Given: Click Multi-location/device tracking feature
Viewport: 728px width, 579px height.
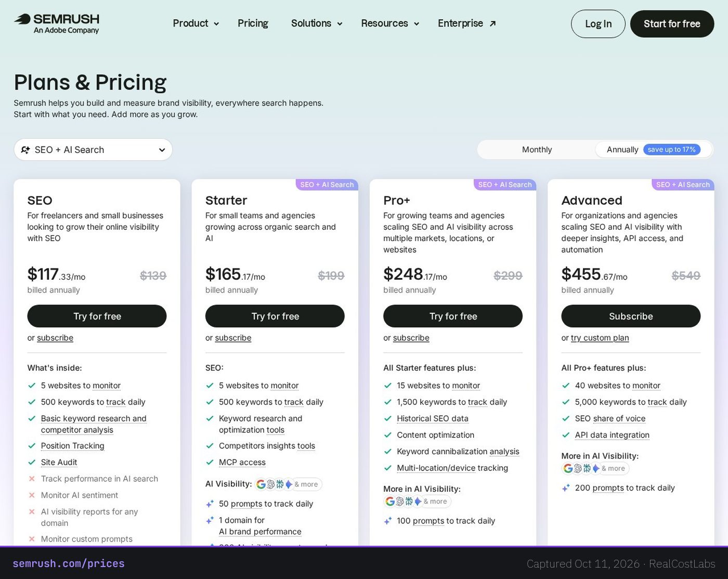Looking at the screenshot, I should pos(452,468).
